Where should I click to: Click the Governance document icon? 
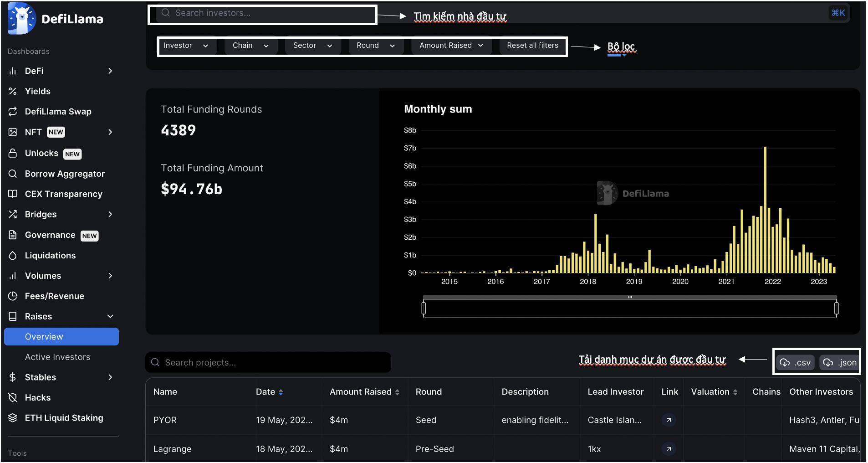[13, 235]
